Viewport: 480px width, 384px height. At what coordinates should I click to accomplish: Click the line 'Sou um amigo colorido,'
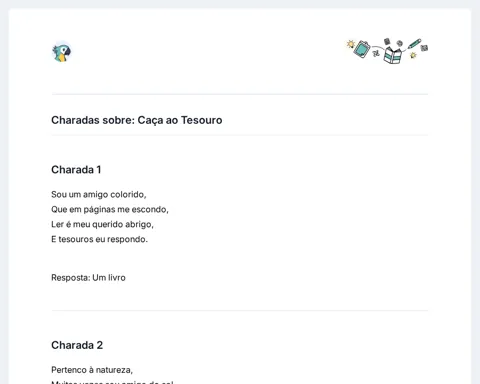(x=99, y=194)
